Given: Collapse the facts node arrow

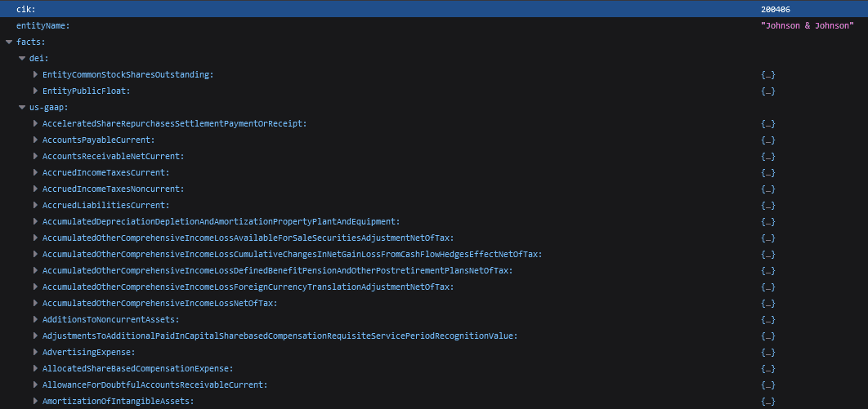Looking at the screenshot, I should tap(9, 42).
